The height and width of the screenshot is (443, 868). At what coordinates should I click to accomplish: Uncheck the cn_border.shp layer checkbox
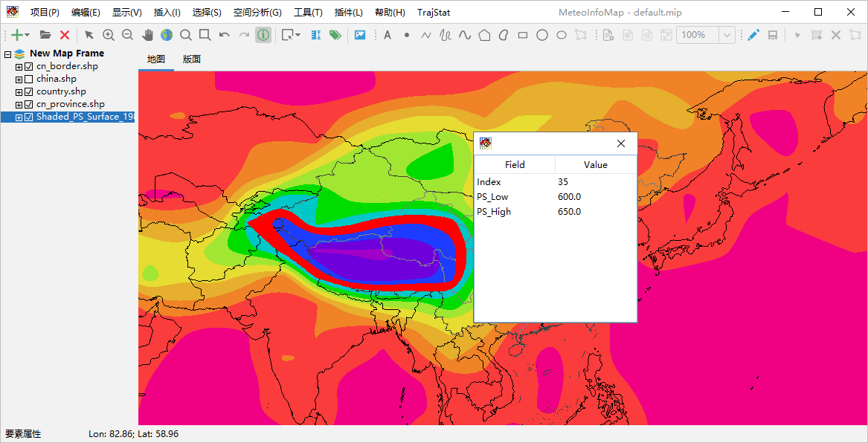[x=29, y=66]
